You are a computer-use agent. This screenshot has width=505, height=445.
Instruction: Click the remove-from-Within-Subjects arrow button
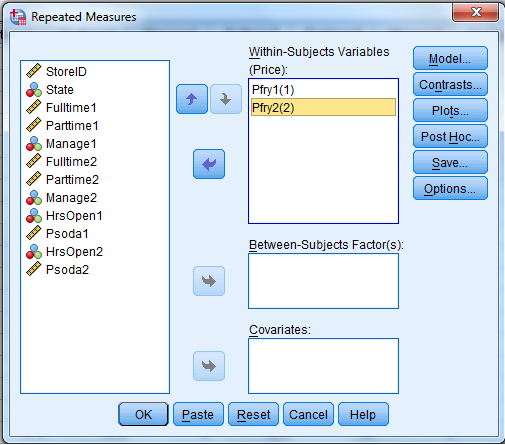click(x=209, y=164)
